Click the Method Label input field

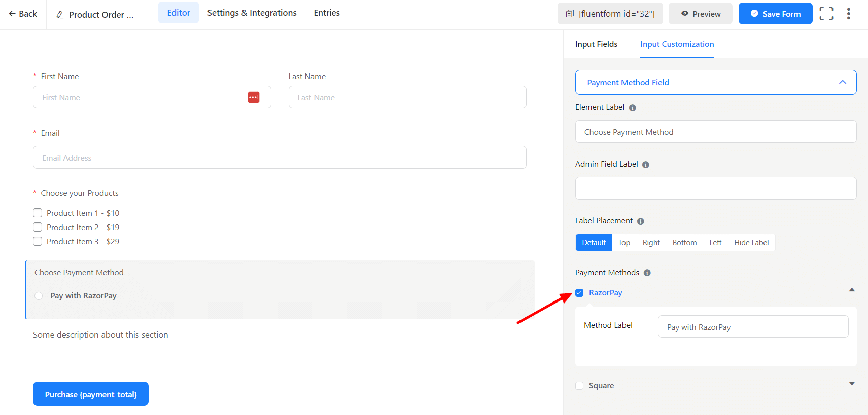tap(752, 327)
